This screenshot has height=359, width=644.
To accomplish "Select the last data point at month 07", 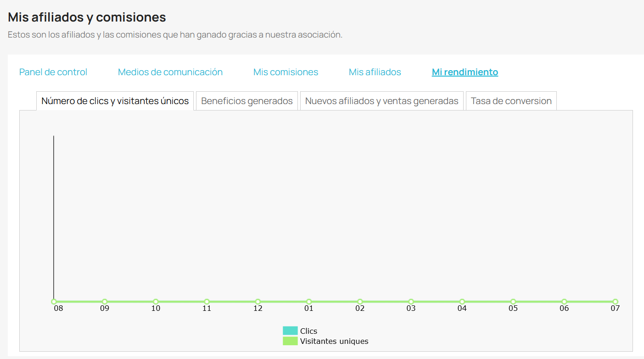I will (x=615, y=302).
